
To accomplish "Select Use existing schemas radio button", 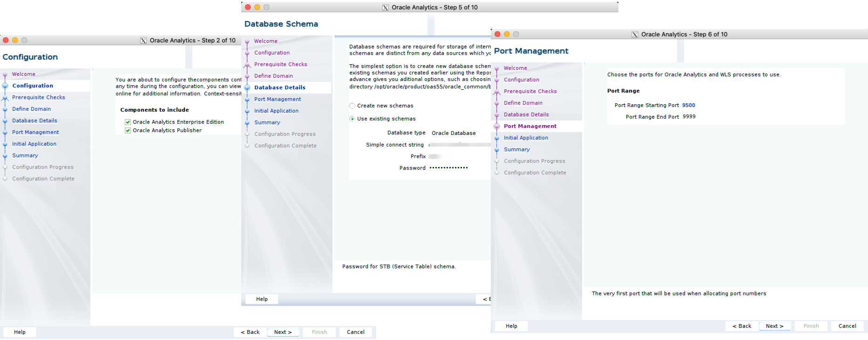I will pyautogui.click(x=353, y=119).
